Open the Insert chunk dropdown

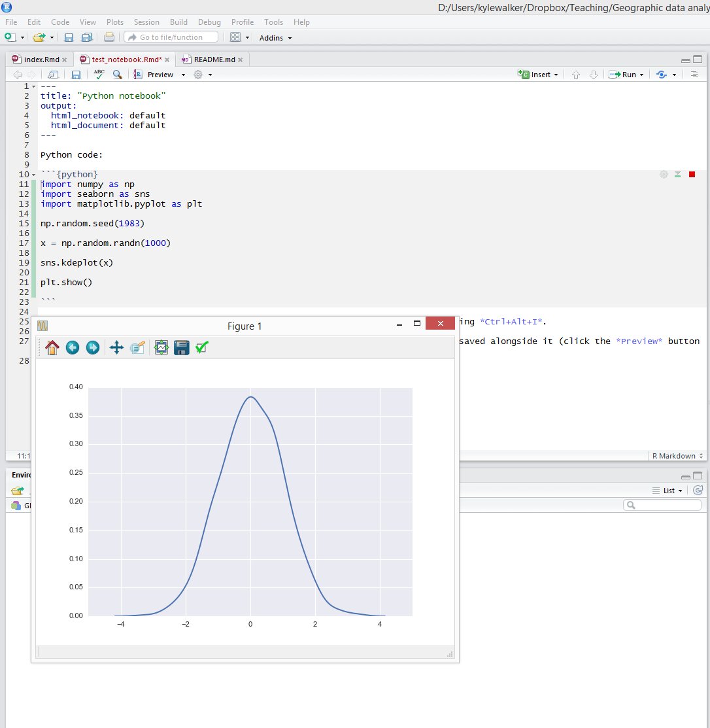538,75
